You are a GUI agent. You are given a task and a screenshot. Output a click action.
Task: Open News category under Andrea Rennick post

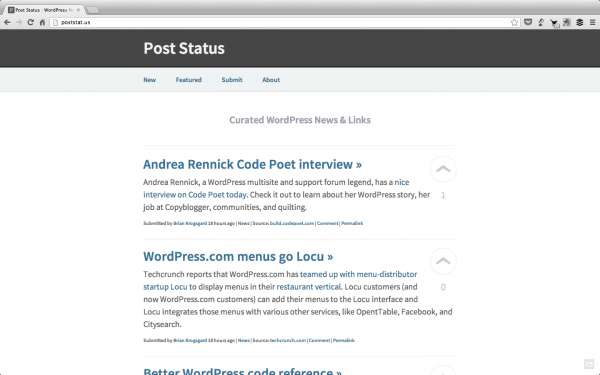[x=244, y=223]
